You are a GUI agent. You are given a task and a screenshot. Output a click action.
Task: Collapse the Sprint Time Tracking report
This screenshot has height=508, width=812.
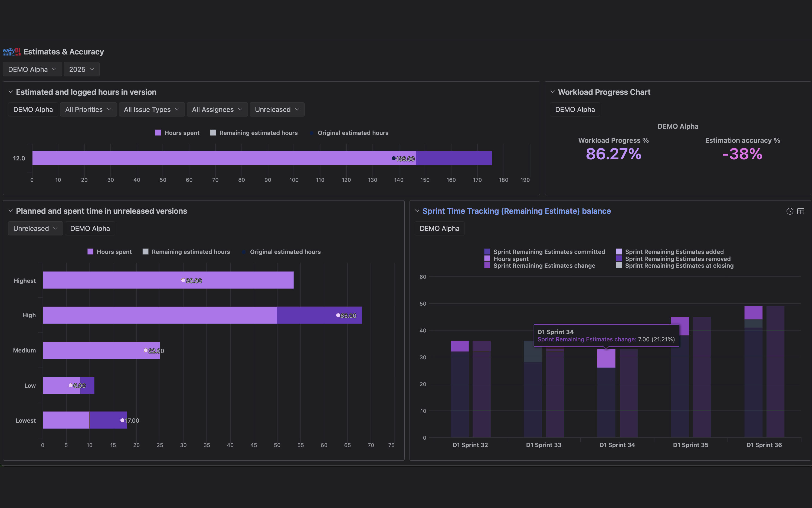click(x=417, y=211)
